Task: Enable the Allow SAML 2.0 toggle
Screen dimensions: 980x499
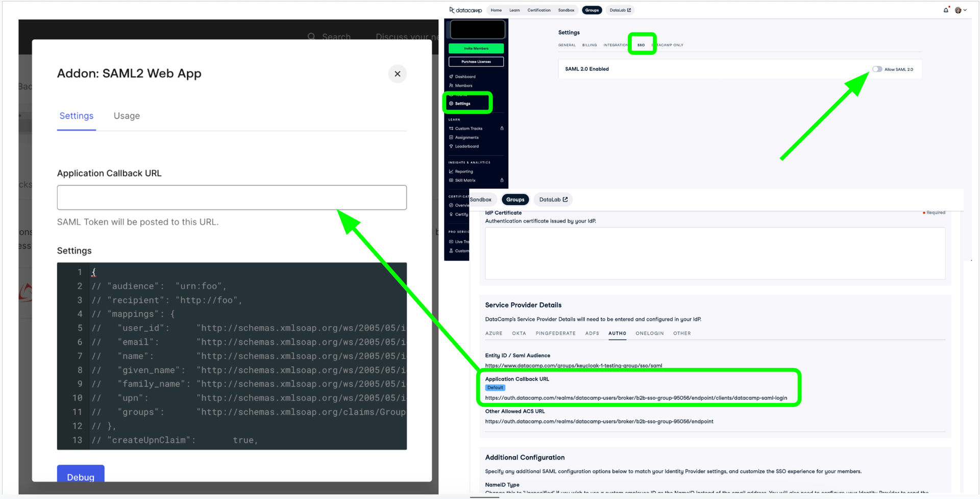Action: pos(877,69)
